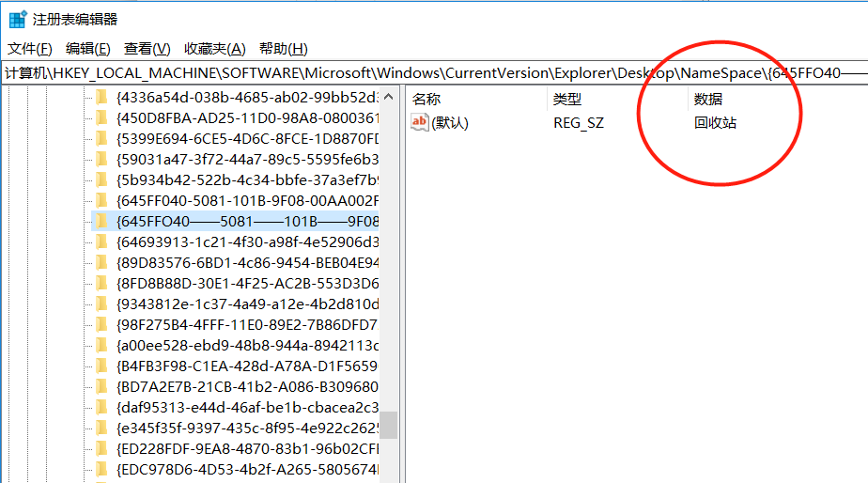Click folder icon of {89D83576-6BD1 key
The width and height of the screenshot is (868, 483).
(101, 262)
